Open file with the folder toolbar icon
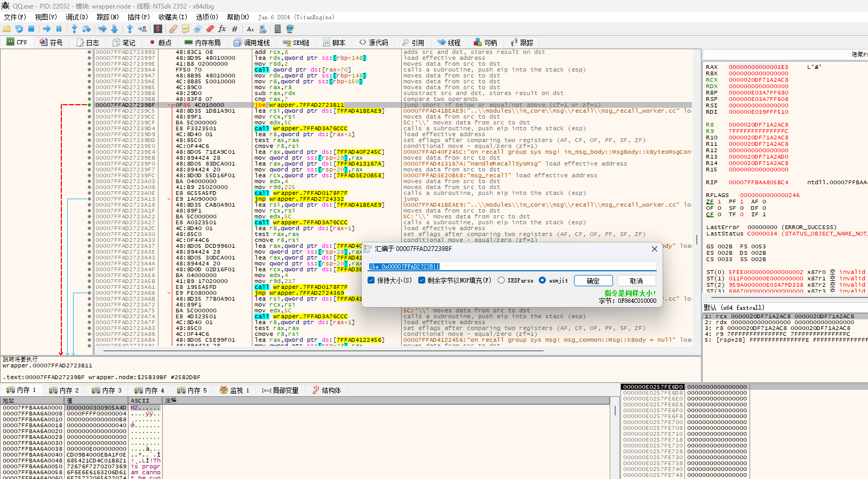This screenshot has width=868, height=479. point(7,29)
